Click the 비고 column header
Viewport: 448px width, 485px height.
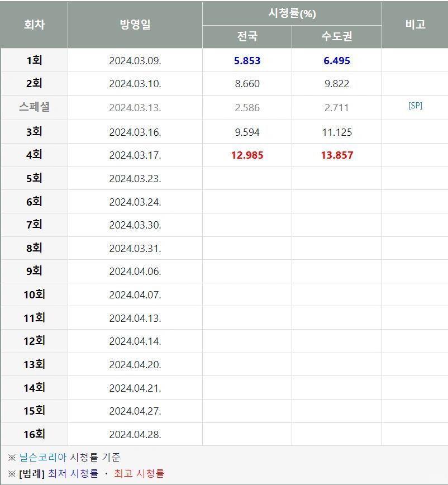pos(415,25)
